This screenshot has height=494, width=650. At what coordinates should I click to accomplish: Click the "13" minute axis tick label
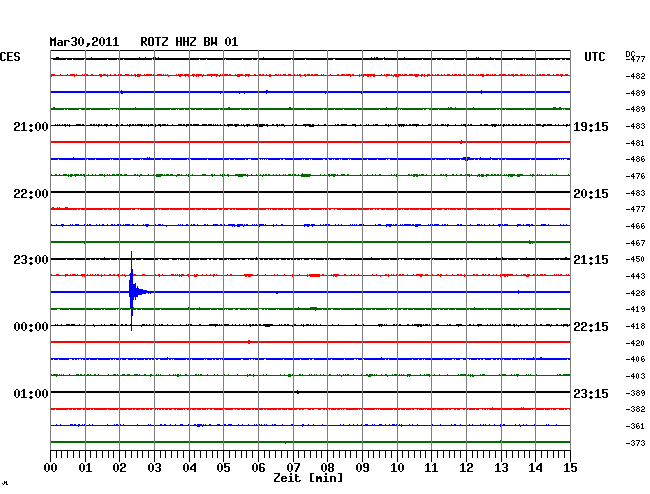click(x=501, y=468)
